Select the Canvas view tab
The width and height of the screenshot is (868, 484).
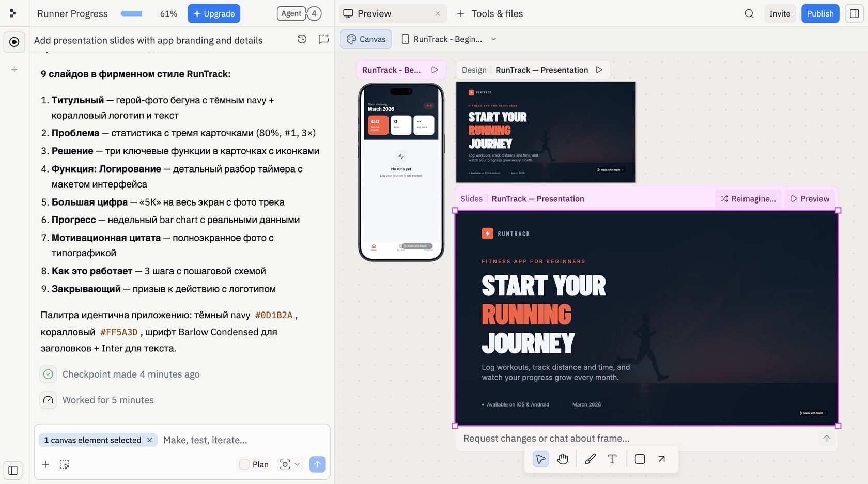coord(366,39)
